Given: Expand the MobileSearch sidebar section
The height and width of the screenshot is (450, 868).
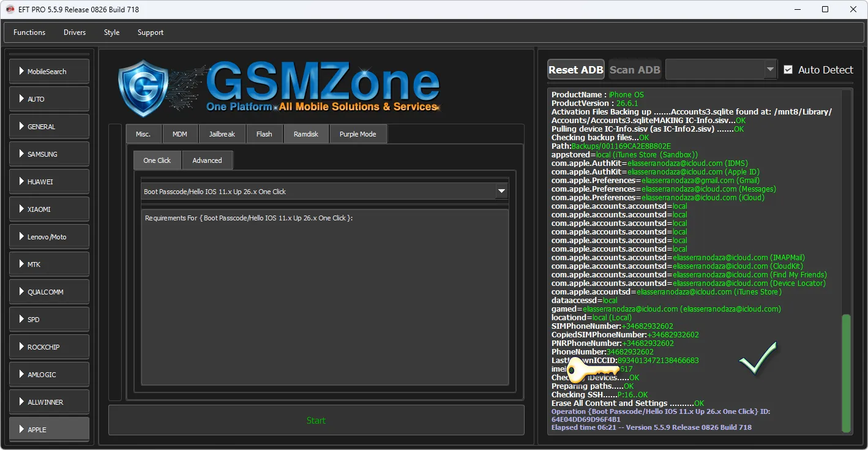Looking at the screenshot, I should pos(50,71).
